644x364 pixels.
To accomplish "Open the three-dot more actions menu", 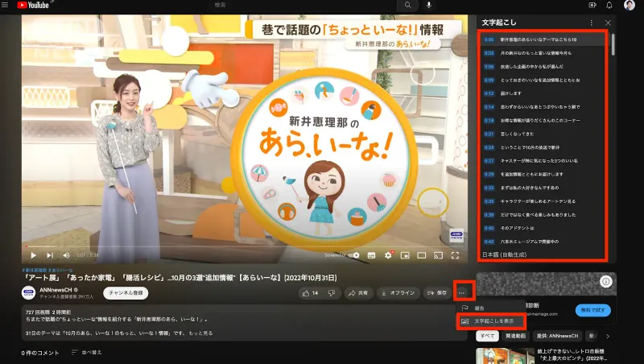I will coord(461,293).
